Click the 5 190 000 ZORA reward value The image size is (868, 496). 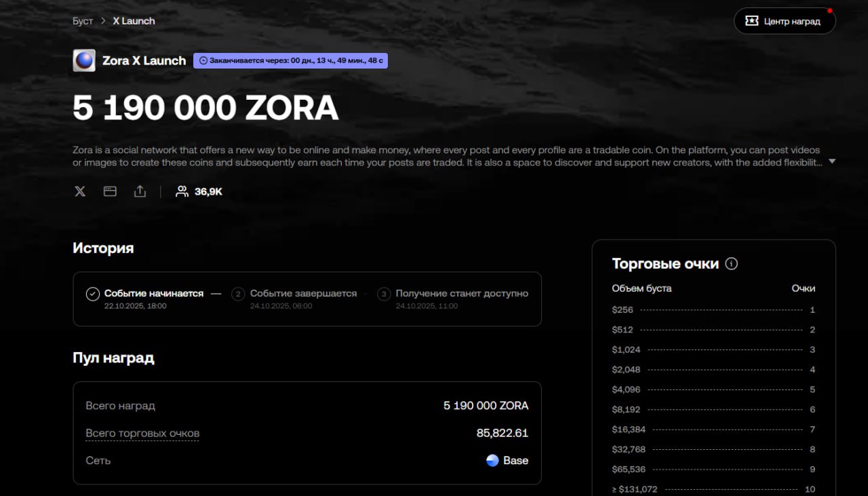click(x=486, y=406)
